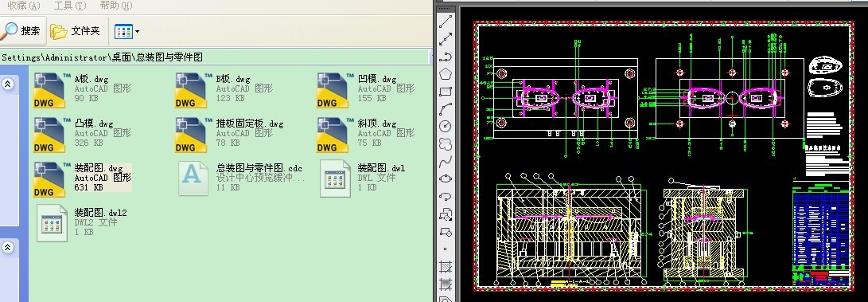
Task: Select the Point tool in AutoCAD
Action: pos(445,249)
